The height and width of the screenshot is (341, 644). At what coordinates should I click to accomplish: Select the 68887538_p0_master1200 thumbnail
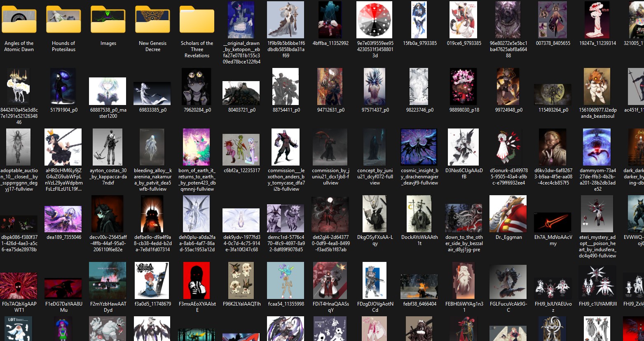[x=108, y=91]
